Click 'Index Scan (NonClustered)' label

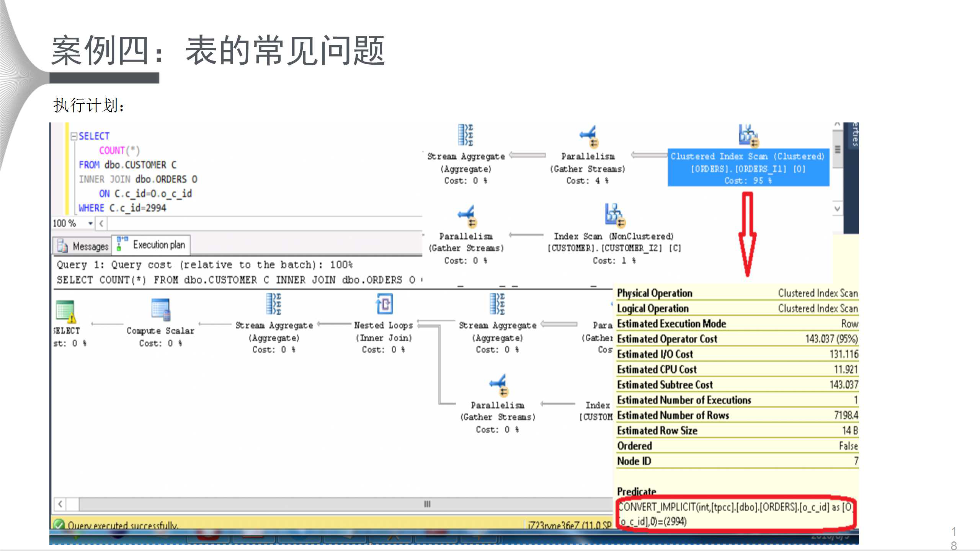point(614,236)
